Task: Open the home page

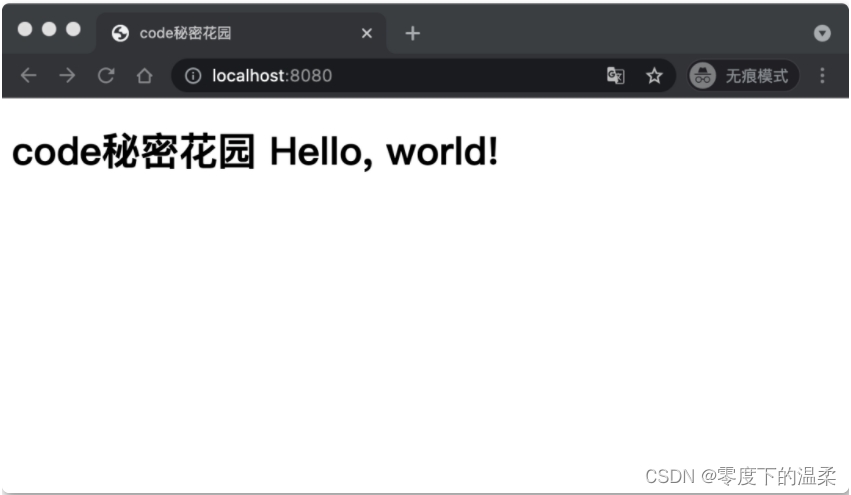Action: click(x=144, y=75)
